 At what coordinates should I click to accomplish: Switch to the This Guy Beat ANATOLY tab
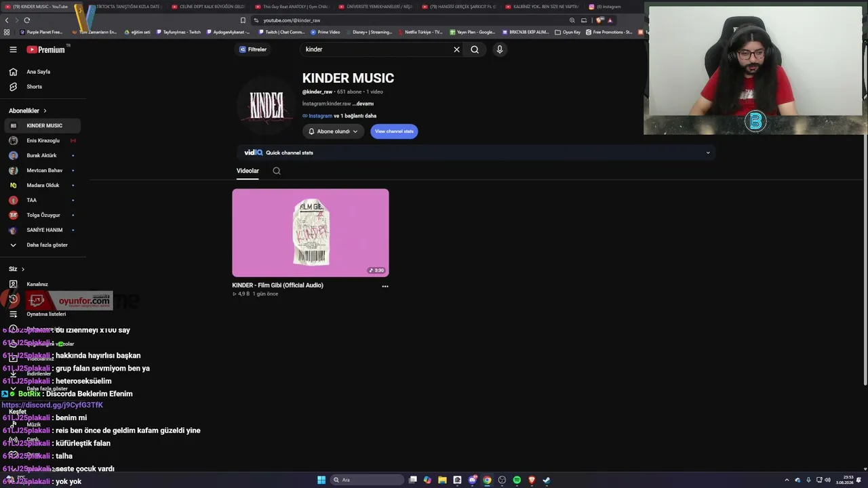[x=292, y=7]
